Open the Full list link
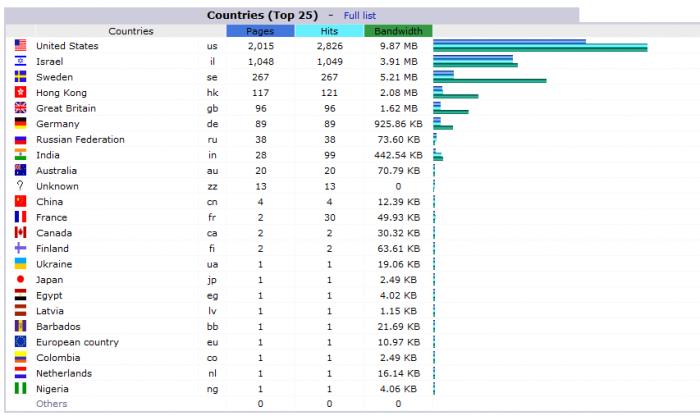700x416 pixels. tap(359, 16)
